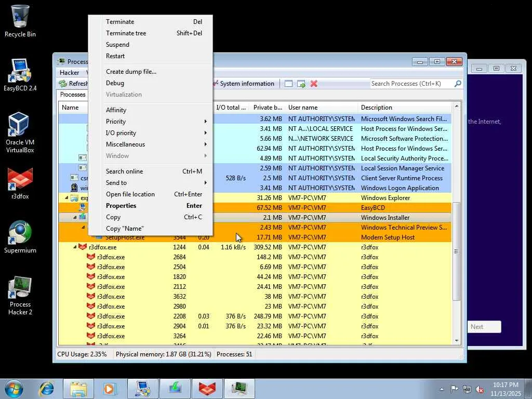
Task: Select Restart in the context menu
Action: [x=150, y=56]
